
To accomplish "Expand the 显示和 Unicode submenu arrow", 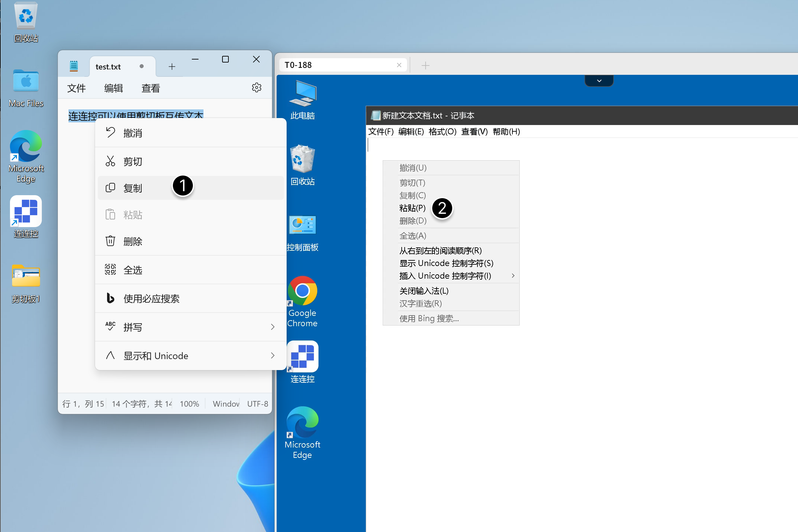I will pos(272,355).
